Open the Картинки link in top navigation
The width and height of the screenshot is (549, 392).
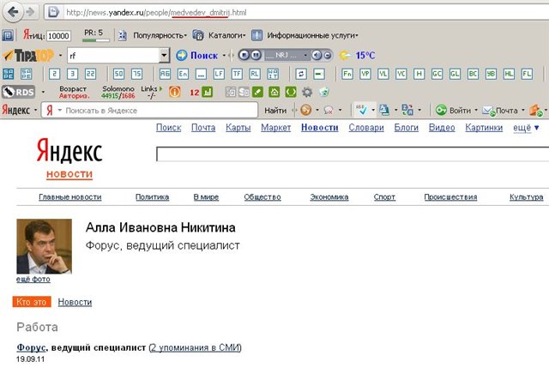pyautogui.click(x=484, y=128)
